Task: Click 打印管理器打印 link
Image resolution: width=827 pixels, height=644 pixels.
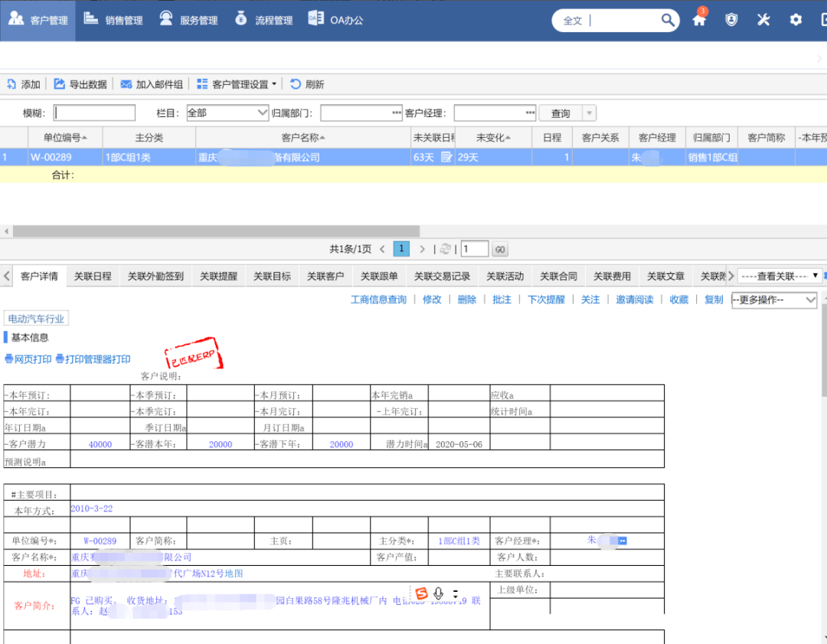Action: [x=93, y=359]
